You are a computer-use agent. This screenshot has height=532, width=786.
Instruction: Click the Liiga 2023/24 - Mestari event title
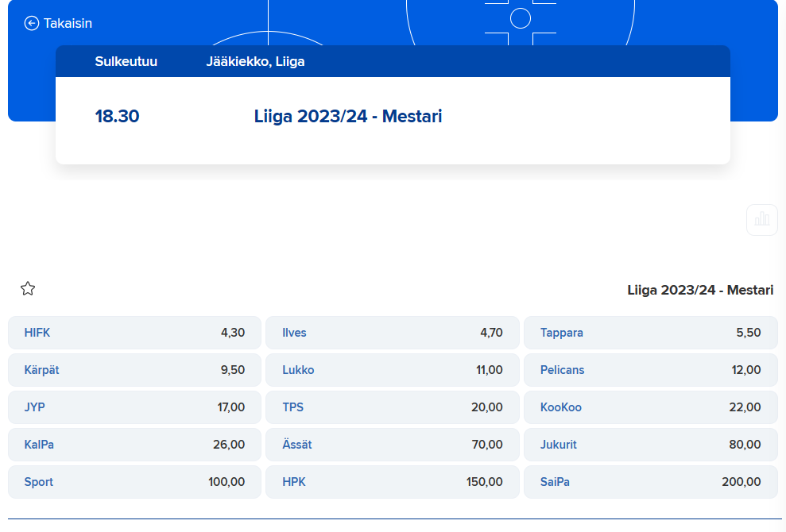(x=348, y=117)
